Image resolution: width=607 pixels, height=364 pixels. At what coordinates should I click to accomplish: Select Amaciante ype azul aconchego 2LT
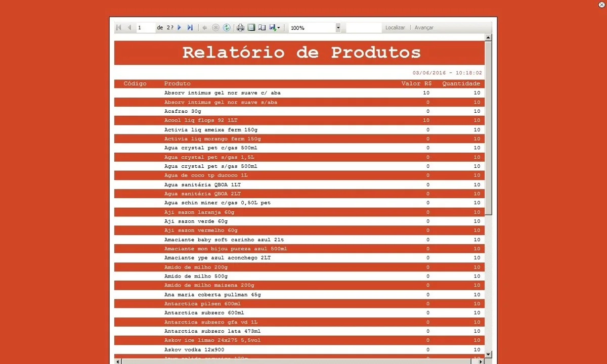pyautogui.click(x=299, y=258)
